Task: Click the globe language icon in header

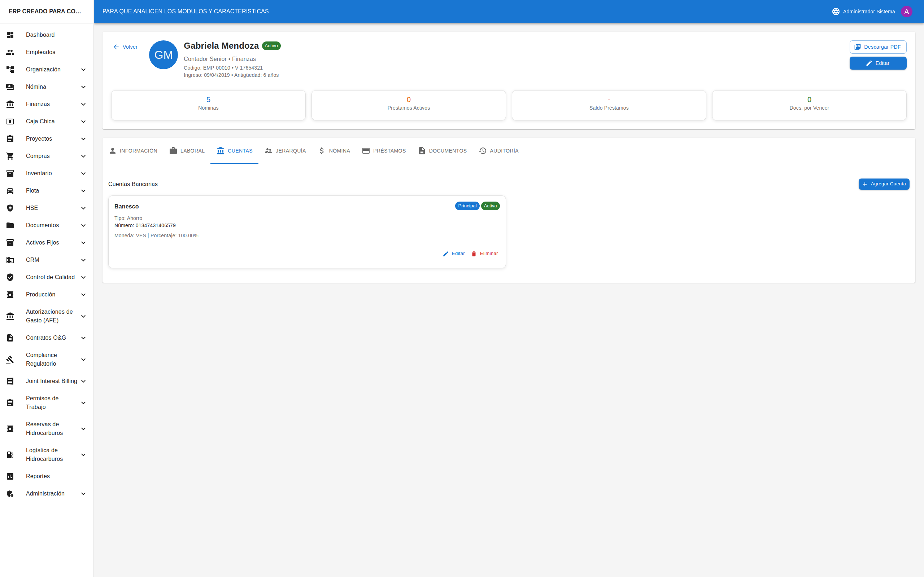Action: pyautogui.click(x=836, y=12)
